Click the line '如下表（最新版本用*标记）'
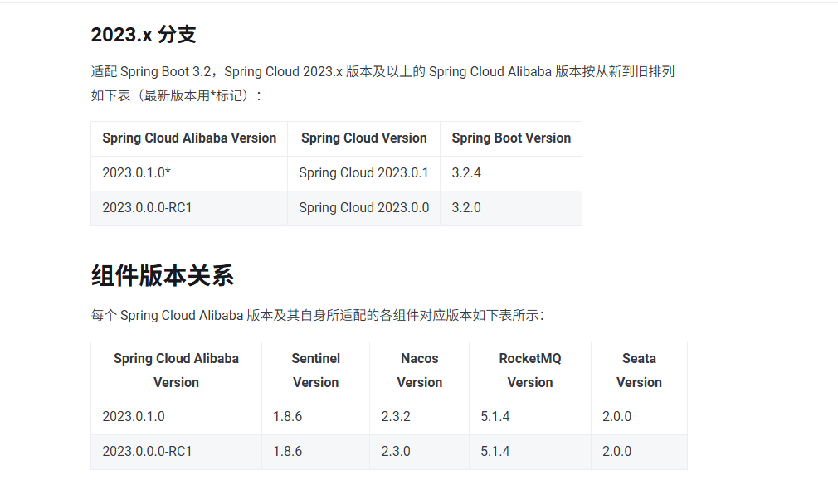This screenshot has height=504, width=838. point(177,95)
